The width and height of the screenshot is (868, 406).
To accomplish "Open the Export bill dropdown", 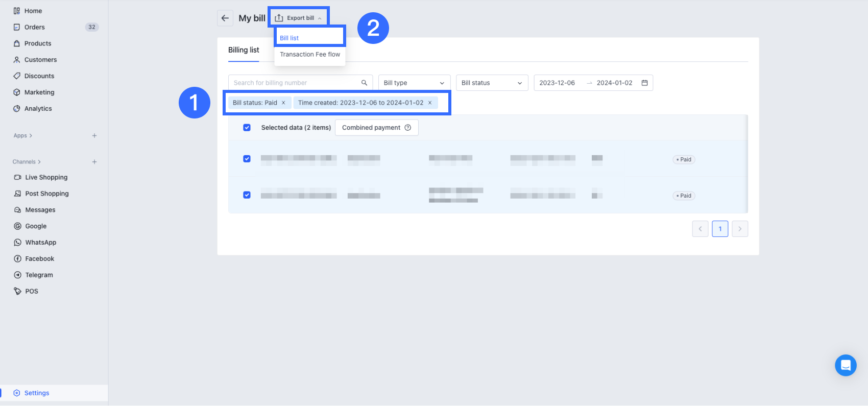I will point(299,18).
